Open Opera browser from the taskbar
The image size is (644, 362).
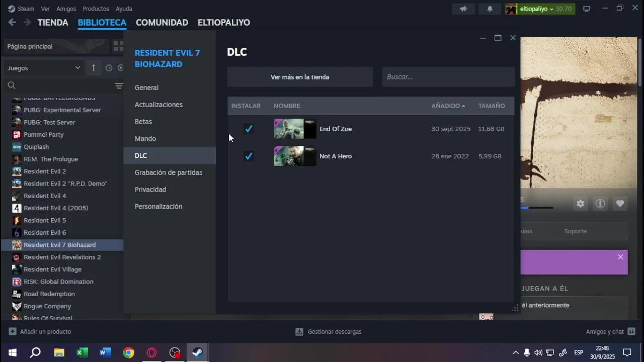pos(151,352)
